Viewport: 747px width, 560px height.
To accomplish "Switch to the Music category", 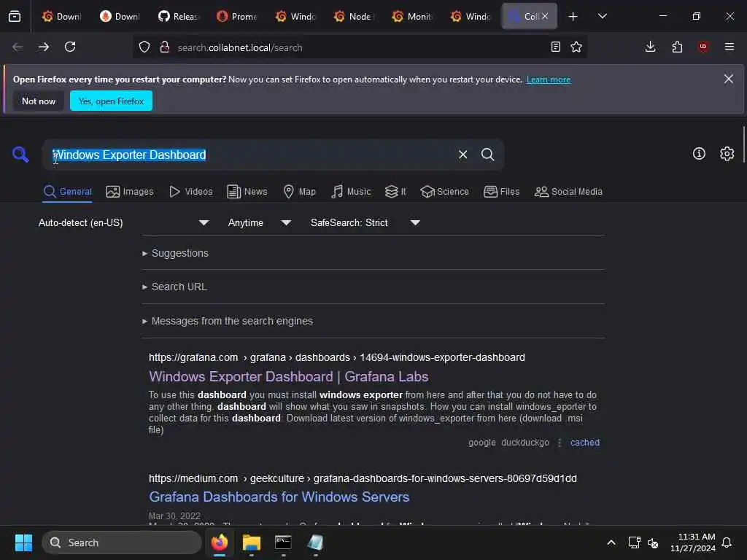I will [x=351, y=192].
